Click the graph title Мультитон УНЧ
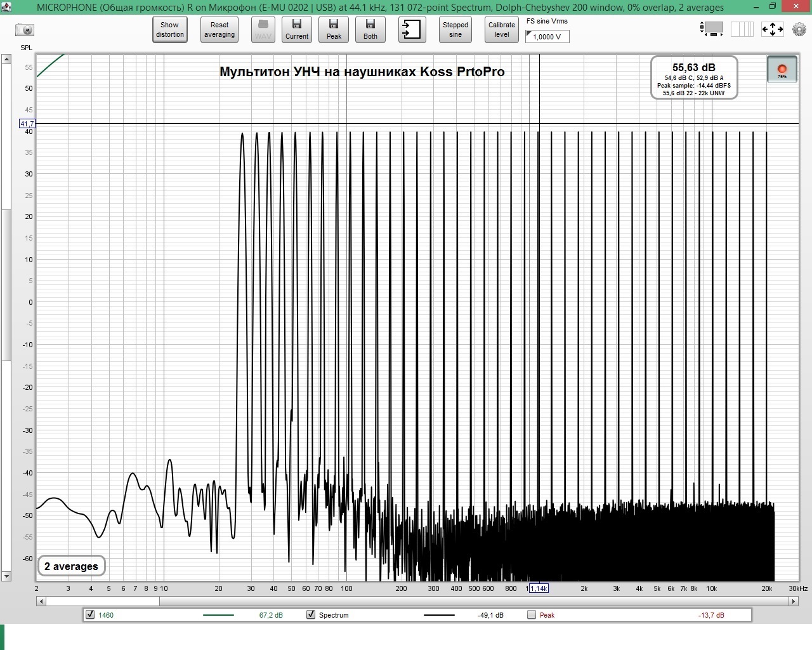This screenshot has height=650, width=812. [362, 72]
